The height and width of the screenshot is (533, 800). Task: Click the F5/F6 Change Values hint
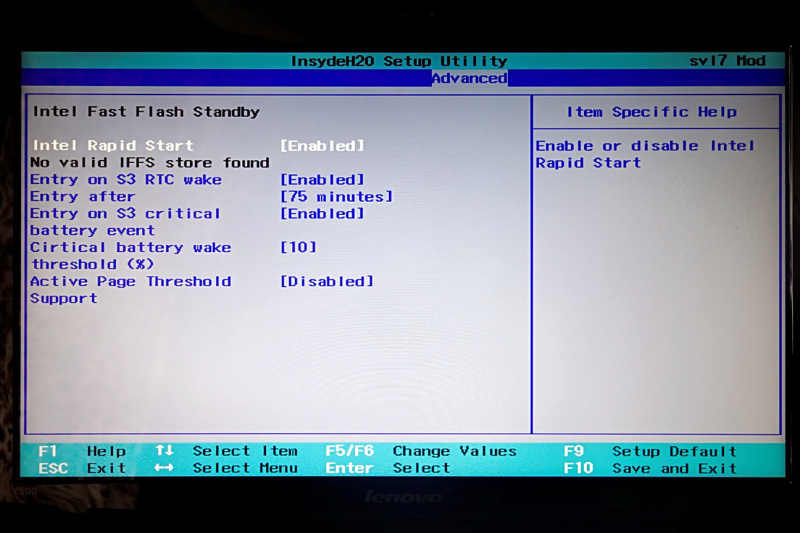[421, 451]
